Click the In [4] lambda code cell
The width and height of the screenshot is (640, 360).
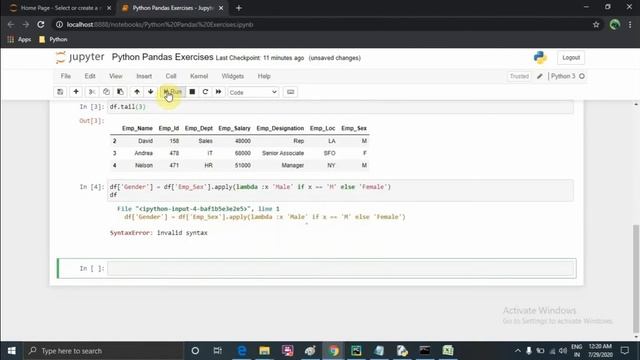(341, 191)
